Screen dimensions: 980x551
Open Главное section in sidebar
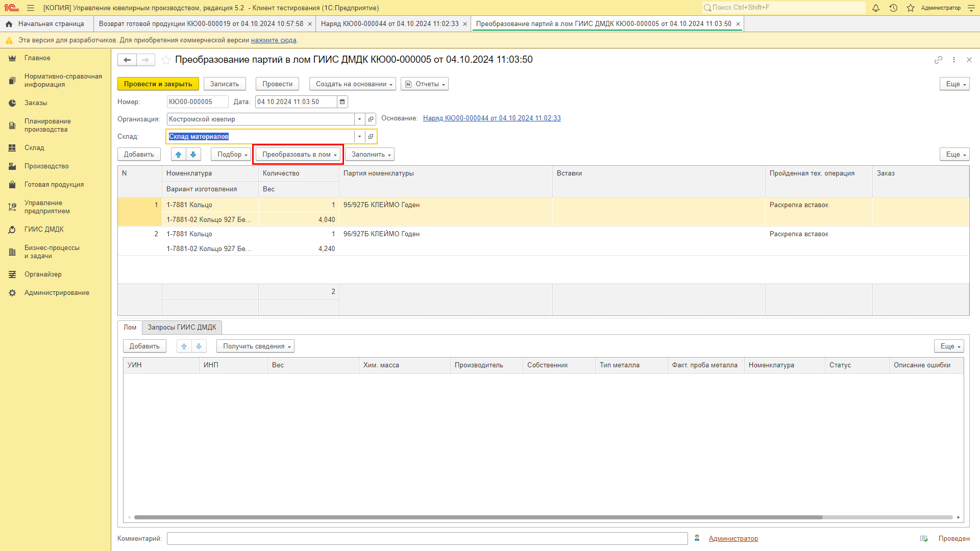point(37,58)
